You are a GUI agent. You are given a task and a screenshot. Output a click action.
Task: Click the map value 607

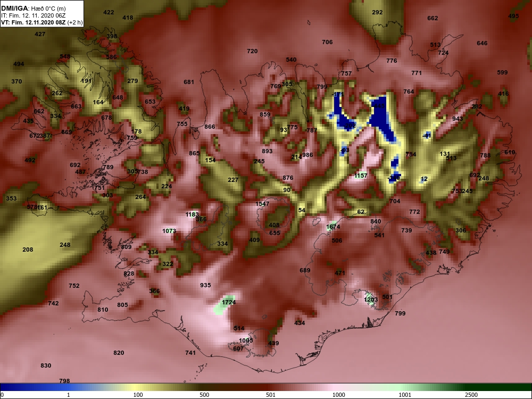coord(238,348)
